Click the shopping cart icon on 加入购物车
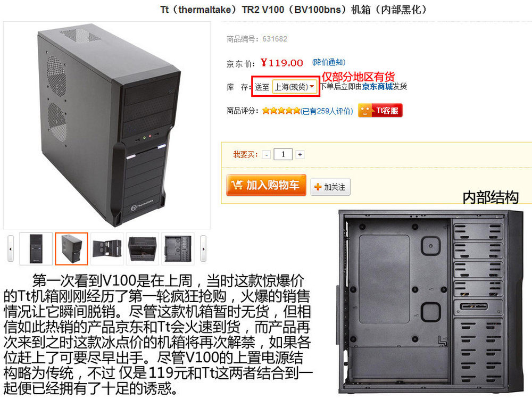532x399 pixels. [x=237, y=185]
